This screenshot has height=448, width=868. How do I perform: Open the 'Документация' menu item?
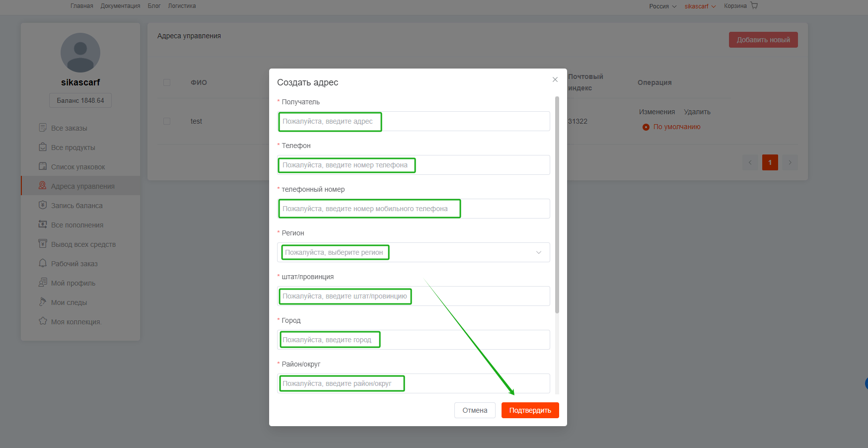(x=120, y=6)
